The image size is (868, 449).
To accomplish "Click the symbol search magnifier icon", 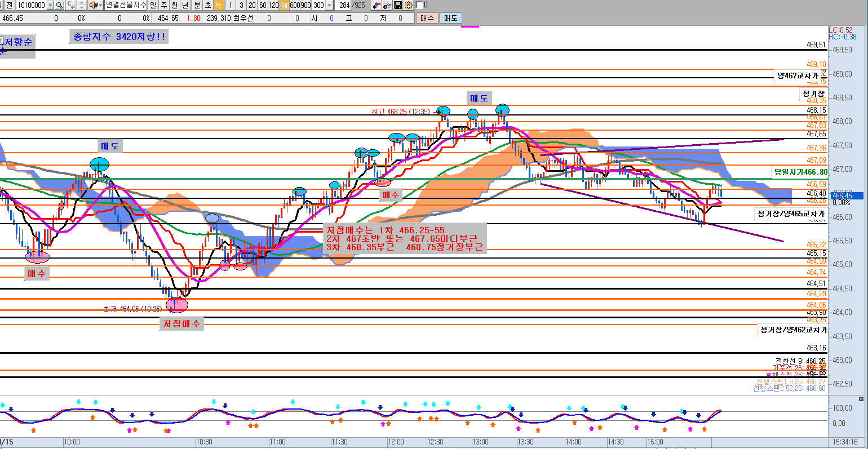I will tap(59, 5).
